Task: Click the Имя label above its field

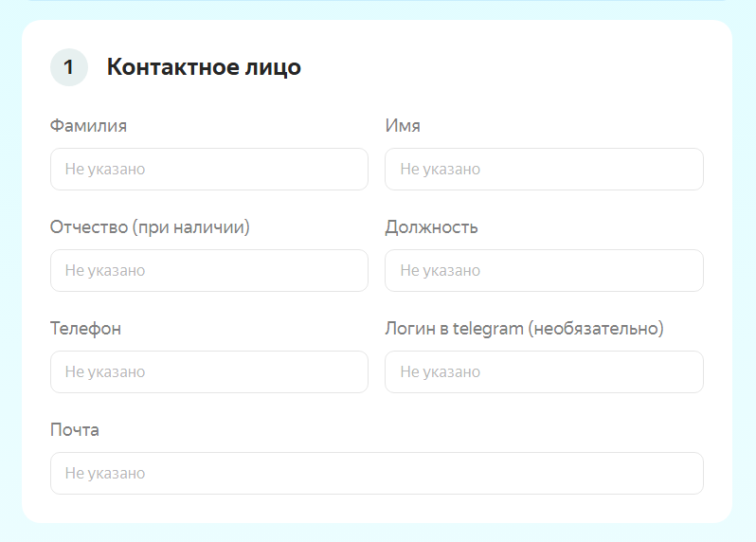Action: [x=403, y=126]
